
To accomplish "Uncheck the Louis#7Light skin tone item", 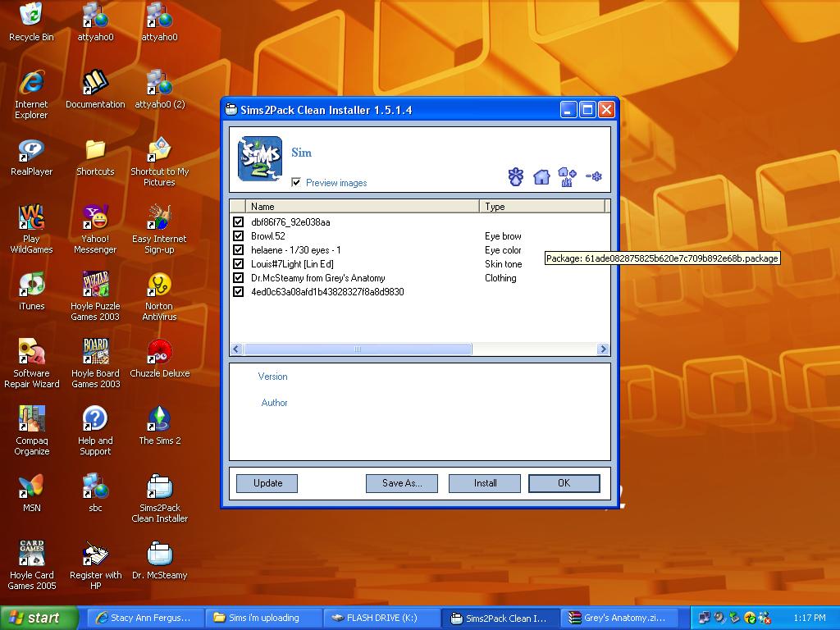I will [x=238, y=264].
